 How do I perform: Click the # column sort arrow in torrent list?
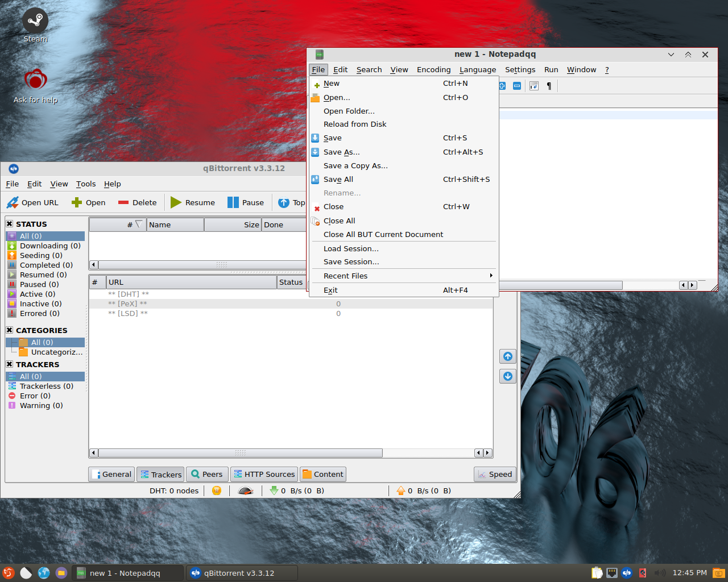point(138,225)
